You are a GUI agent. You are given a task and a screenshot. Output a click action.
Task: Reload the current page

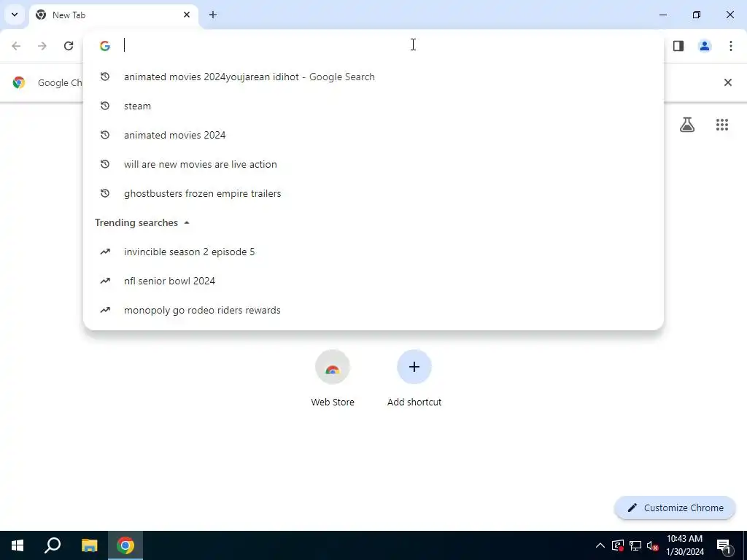(69, 46)
